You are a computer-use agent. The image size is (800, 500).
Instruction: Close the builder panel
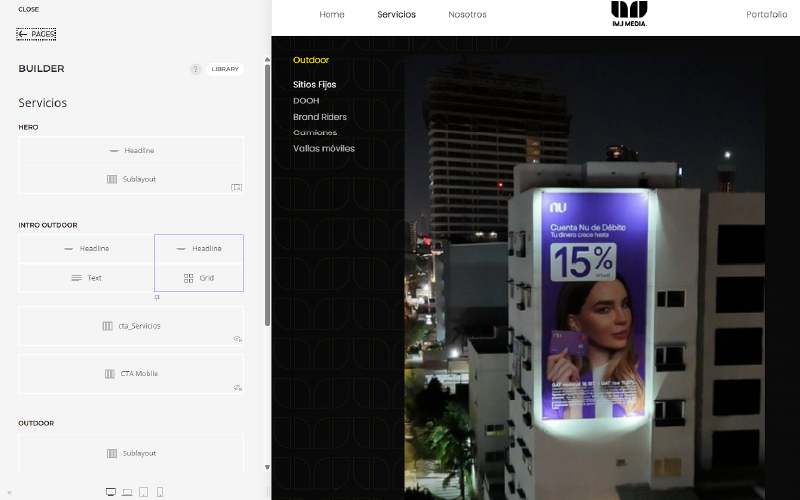(x=29, y=9)
